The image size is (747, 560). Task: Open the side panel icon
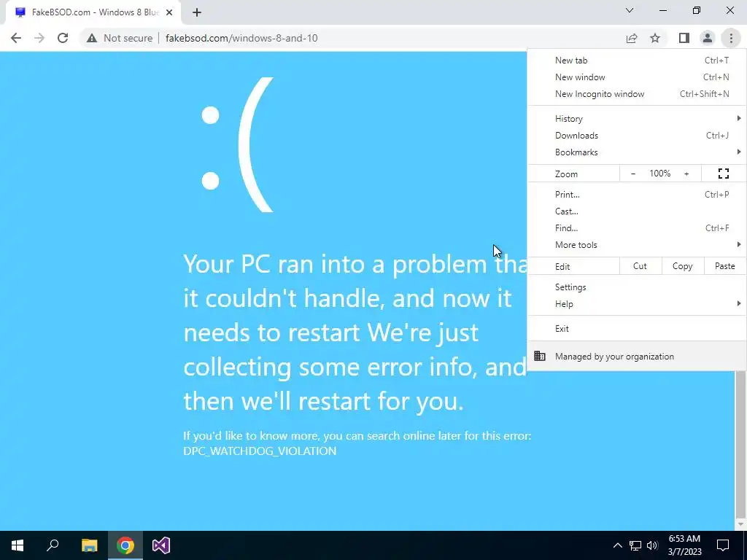point(684,38)
